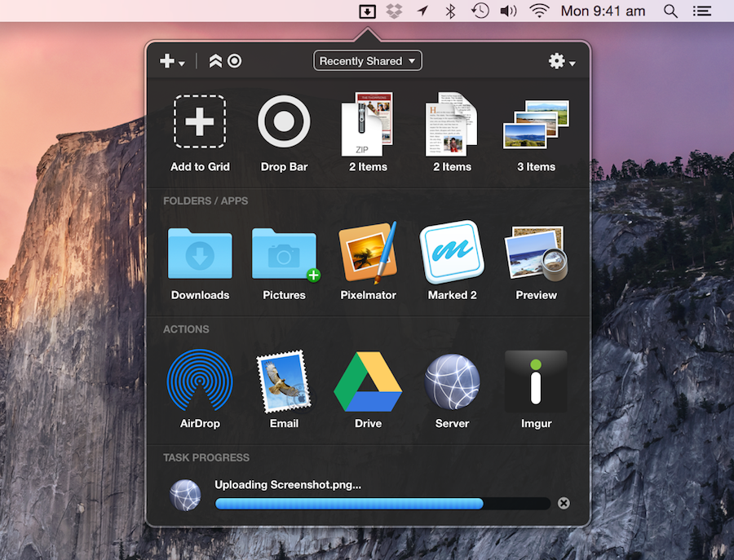Click the TASK PROGRESS section header

[206, 457]
